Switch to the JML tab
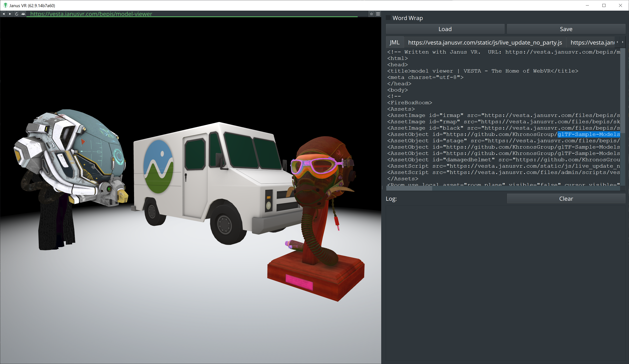Screen dimensions: 629x364 tap(394, 43)
